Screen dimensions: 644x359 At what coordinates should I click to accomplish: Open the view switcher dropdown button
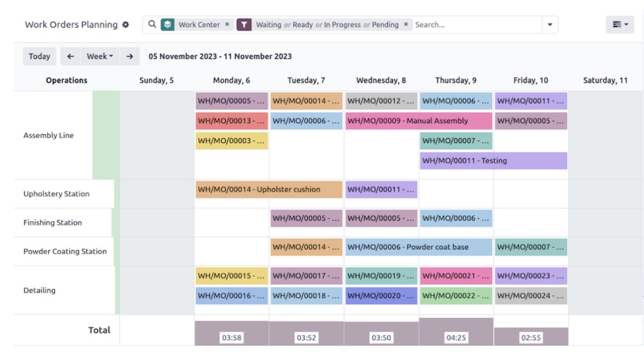(620, 25)
